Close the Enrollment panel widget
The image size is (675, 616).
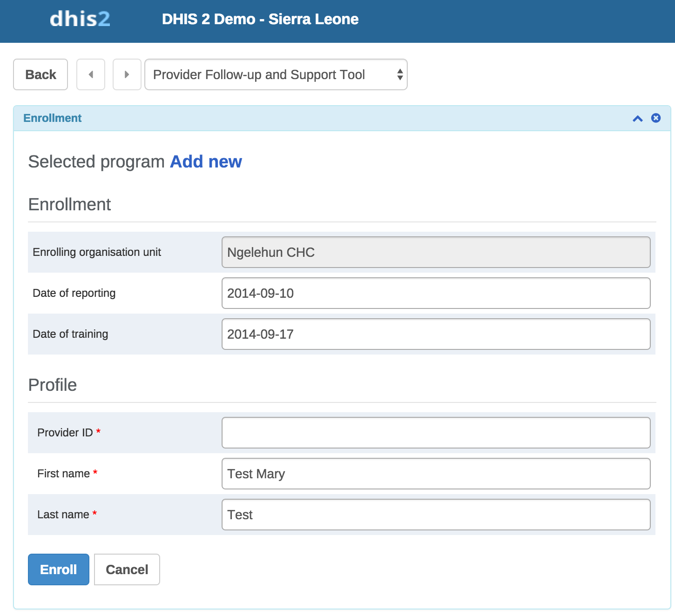(x=655, y=118)
